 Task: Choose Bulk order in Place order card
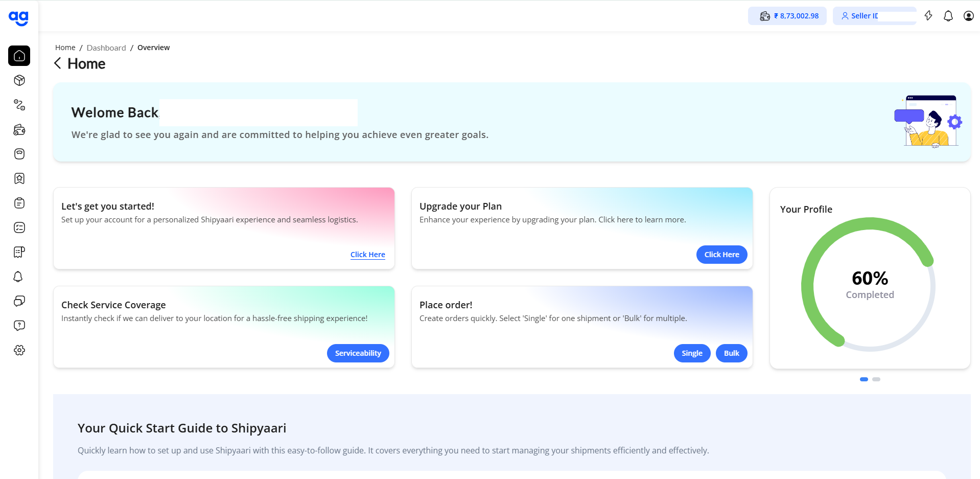click(732, 353)
